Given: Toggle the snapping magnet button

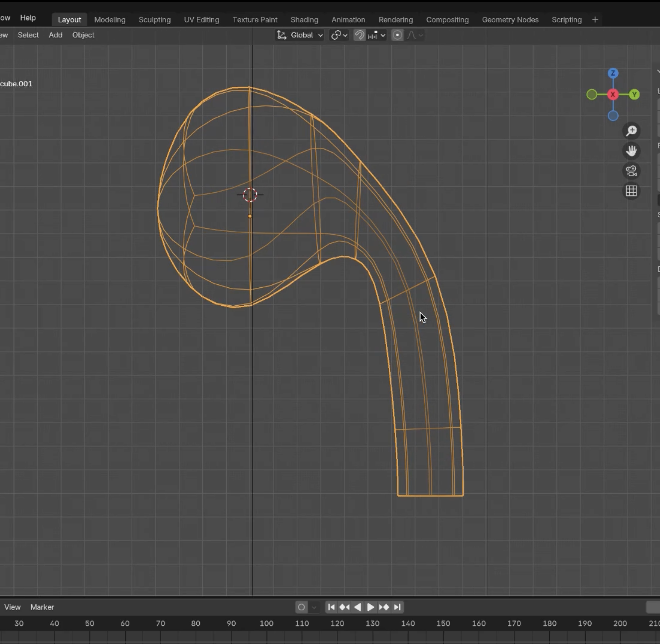Looking at the screenshot, I should [359, 35].
